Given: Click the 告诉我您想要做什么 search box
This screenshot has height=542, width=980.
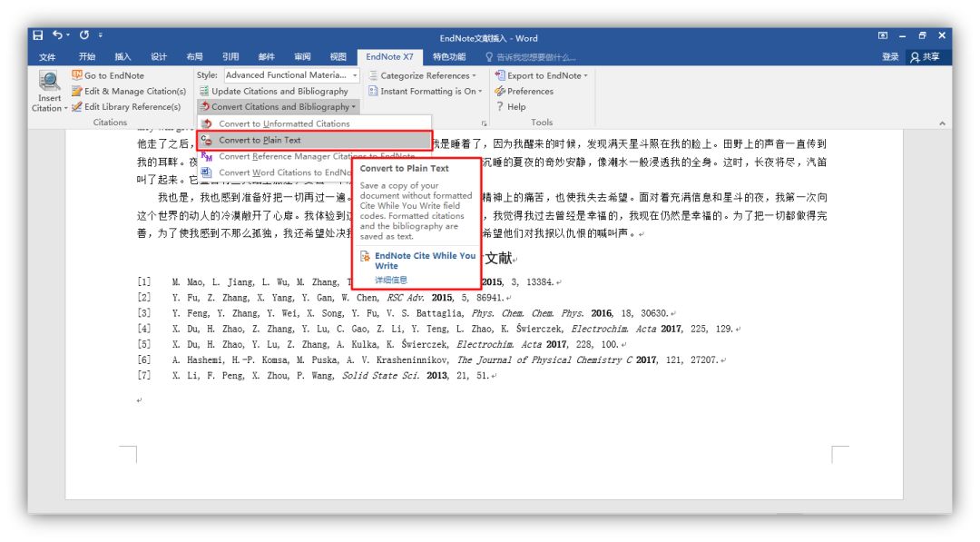Looking at the screenshot, I should tap(535, 56).
